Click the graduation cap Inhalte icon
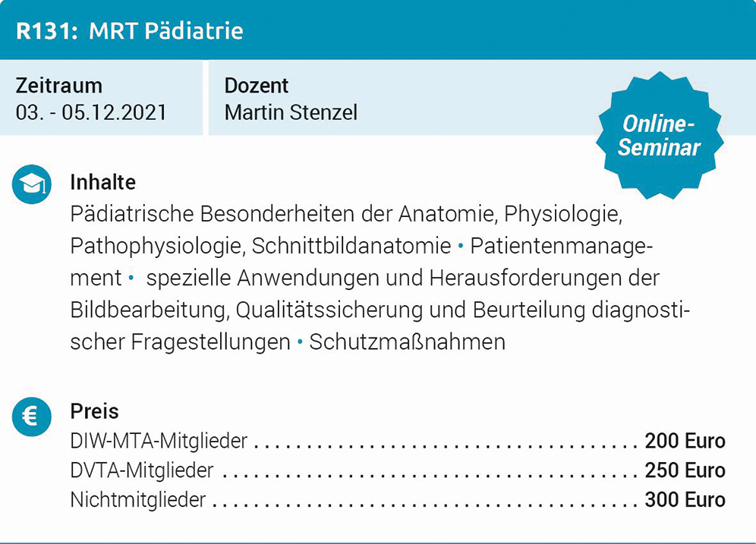This screenshot has width=756, height=544. pos(32,185)
